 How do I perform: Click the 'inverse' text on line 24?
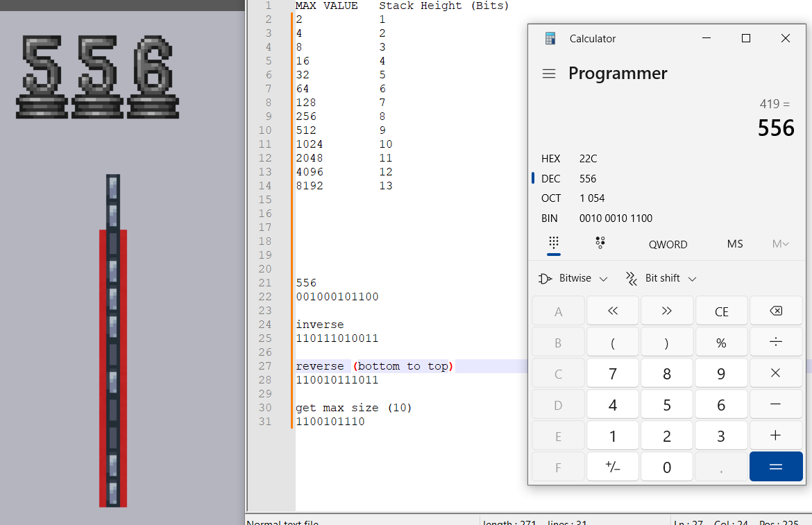[319, 325]
